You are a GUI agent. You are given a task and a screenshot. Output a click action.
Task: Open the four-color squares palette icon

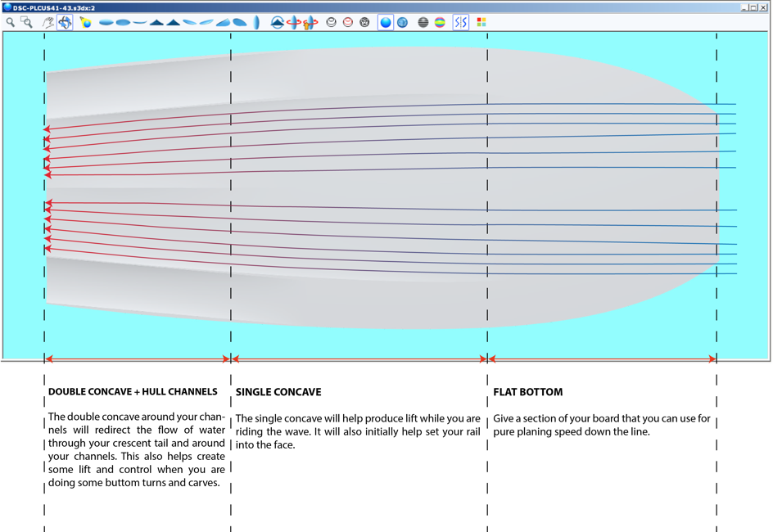coord(481,22)
